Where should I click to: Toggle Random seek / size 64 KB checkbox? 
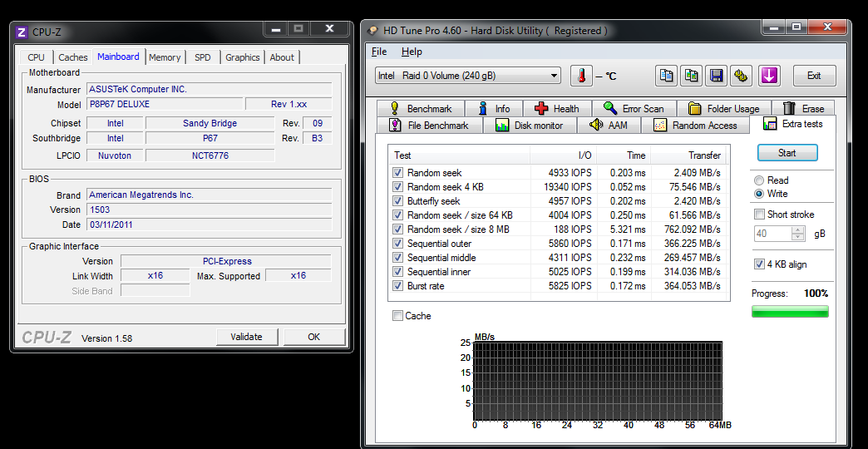(397, 215)
